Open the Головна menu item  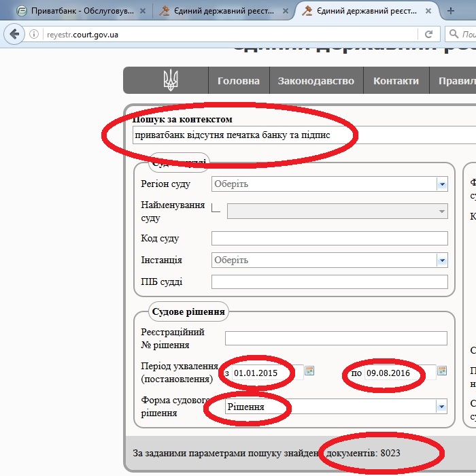pos(239,81)
